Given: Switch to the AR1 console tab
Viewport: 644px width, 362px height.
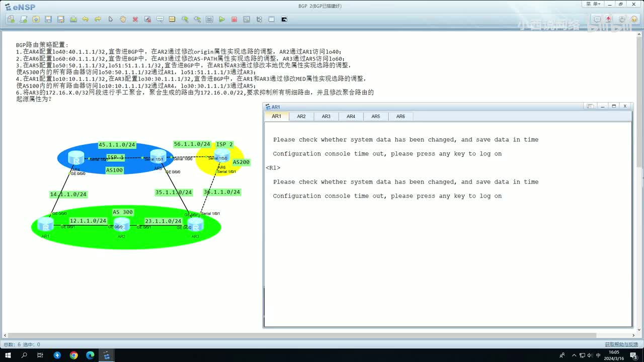Looking at the screenshot, I should [x=277, y=116].
